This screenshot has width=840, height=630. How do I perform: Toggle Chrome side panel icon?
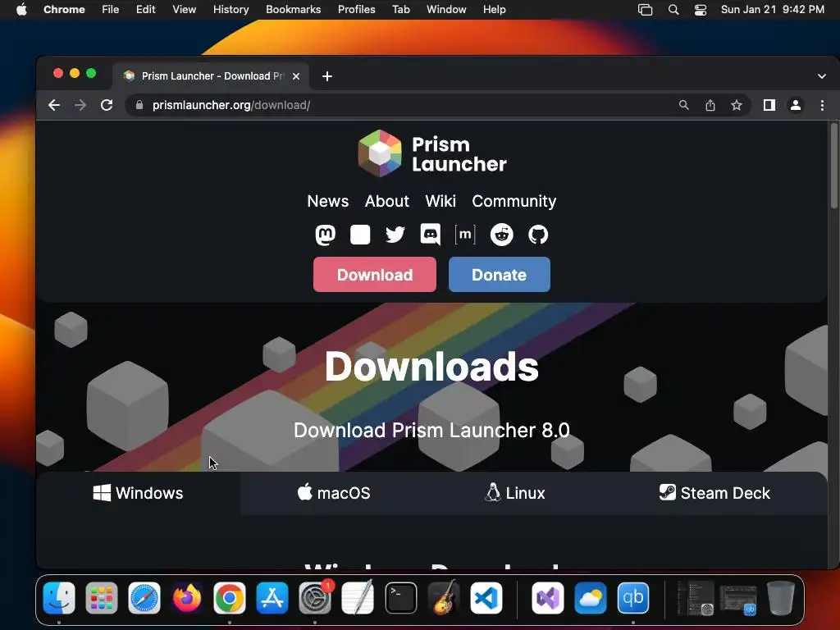tap(769, 105)
